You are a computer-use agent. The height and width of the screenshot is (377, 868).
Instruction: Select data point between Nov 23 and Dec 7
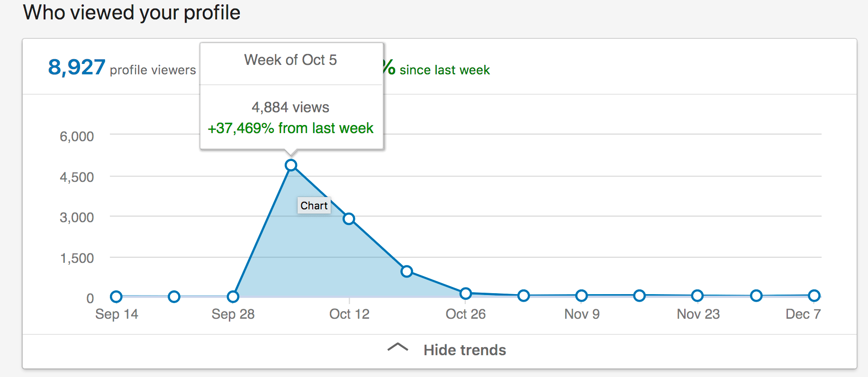(x=756, y=296)
